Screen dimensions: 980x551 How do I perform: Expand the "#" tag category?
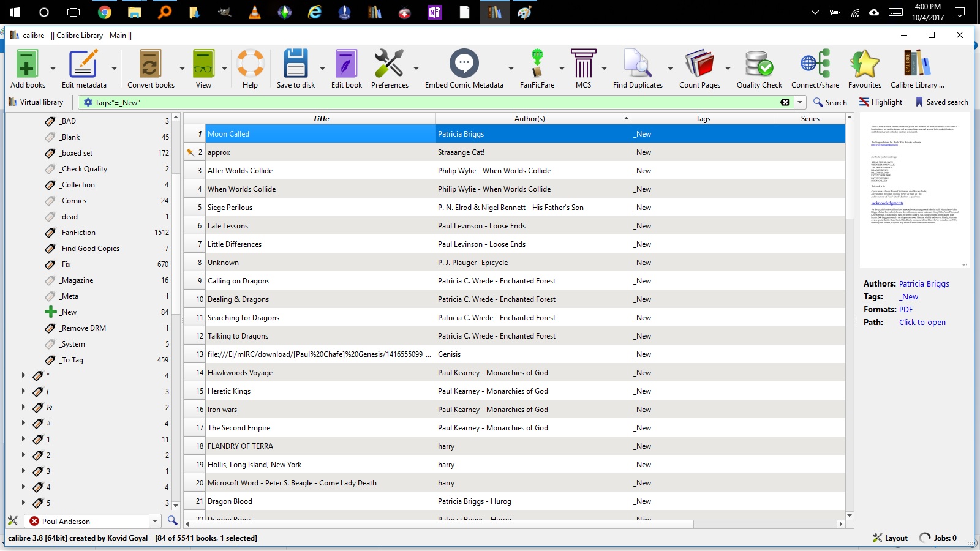(x=23, y=423)
